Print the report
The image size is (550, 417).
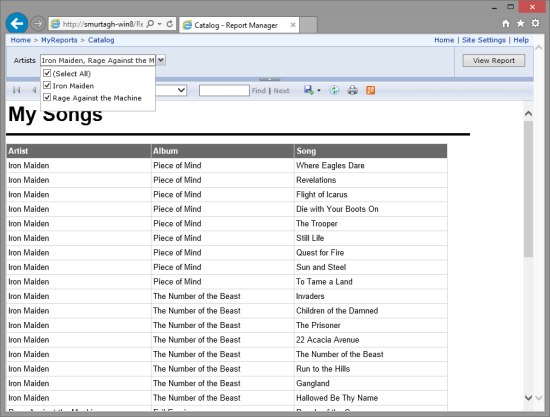[352, 90]
